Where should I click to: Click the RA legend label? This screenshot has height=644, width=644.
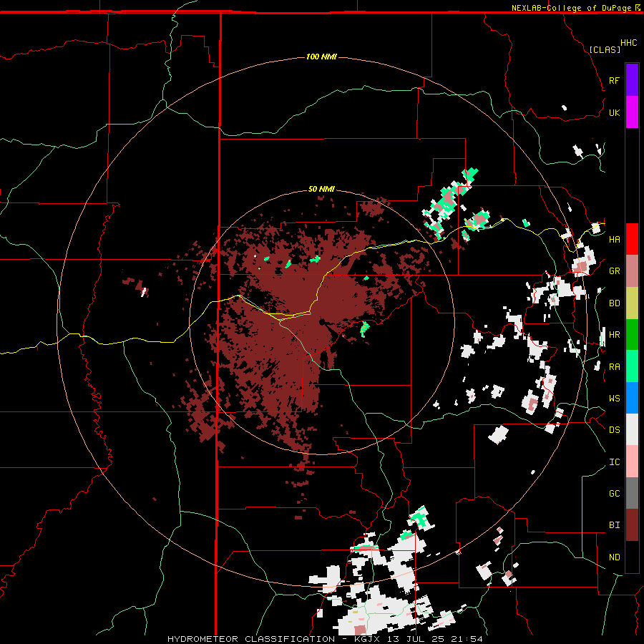614,367
